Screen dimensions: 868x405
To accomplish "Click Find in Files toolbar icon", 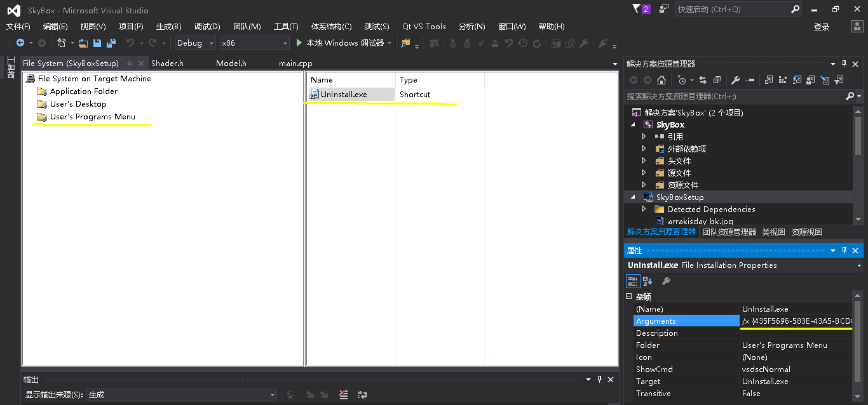I will pyautogui.click(x=405, y=43).
